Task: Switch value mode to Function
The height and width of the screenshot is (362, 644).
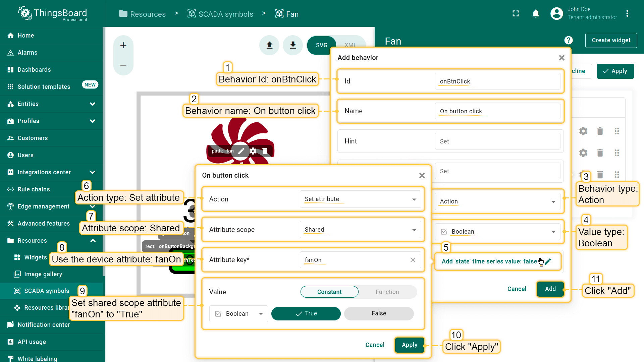Action: click(387, 292)
